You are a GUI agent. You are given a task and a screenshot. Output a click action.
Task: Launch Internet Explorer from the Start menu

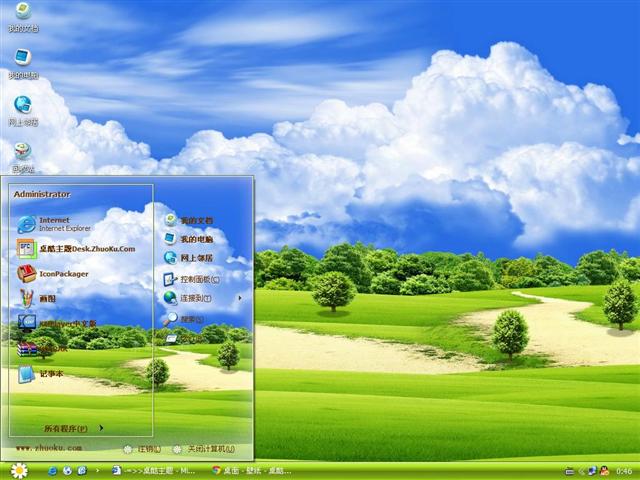click(x=54, y=224)
